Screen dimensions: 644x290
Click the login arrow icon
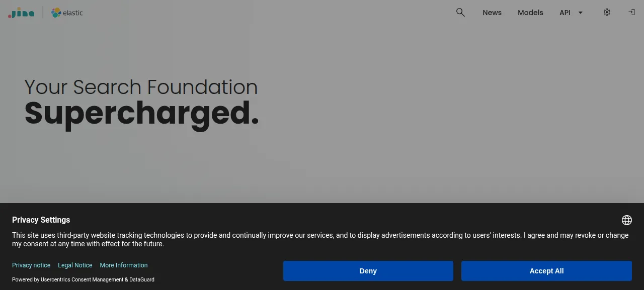pyautogui.click(x=631, y=13)
